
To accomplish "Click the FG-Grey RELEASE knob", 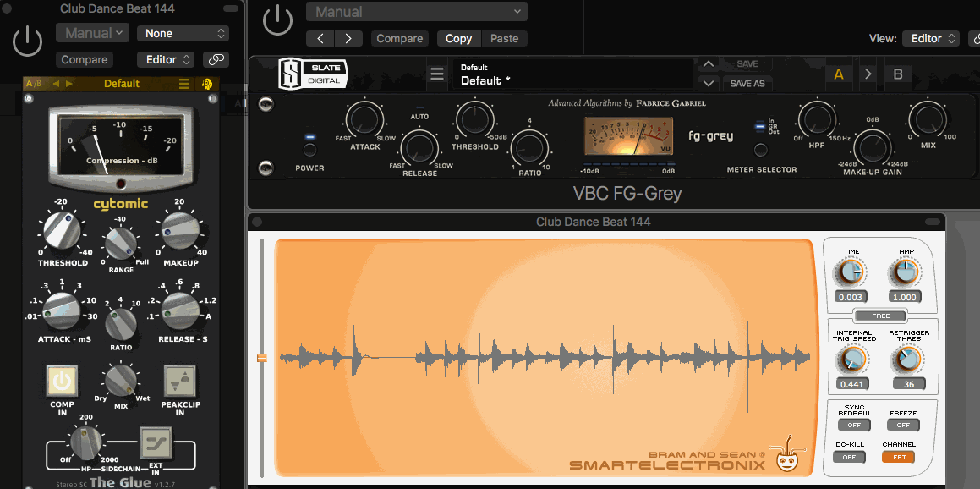I will (419, 147).
